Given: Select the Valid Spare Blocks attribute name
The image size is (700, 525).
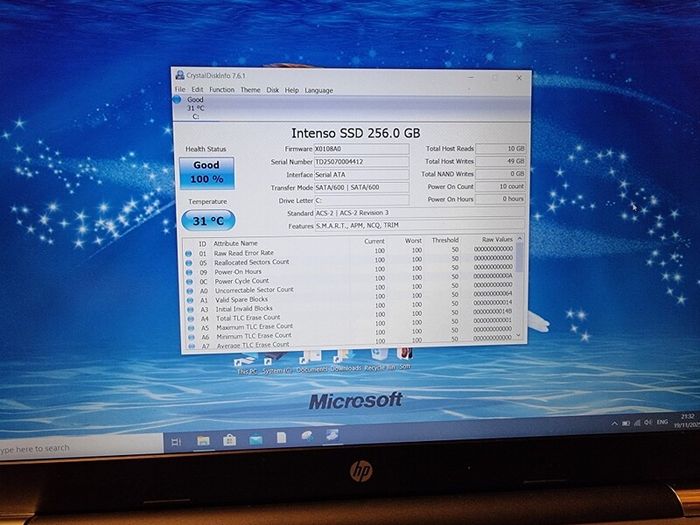Looking at the screenshot, I should [x=242, y=300].
